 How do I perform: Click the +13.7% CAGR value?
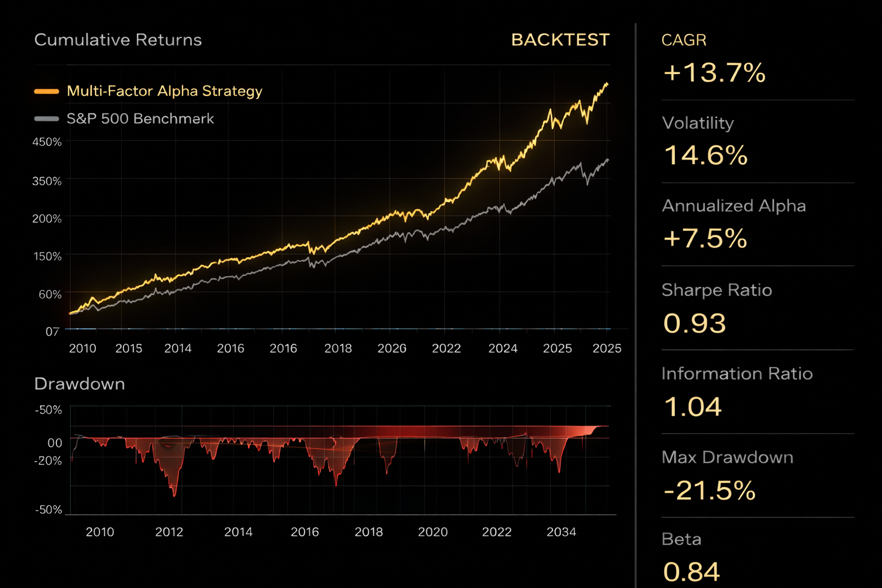[714, 72]
